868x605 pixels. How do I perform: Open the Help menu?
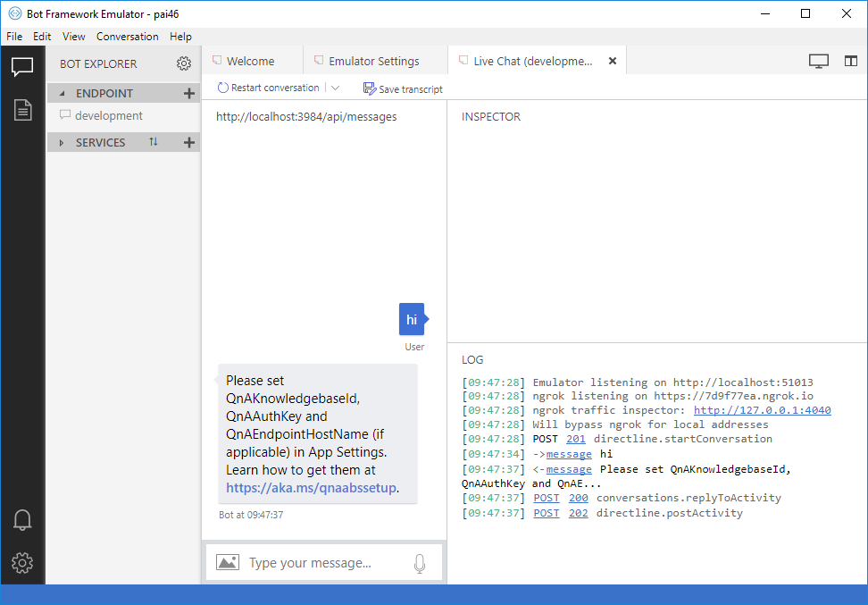coord(180,37)
